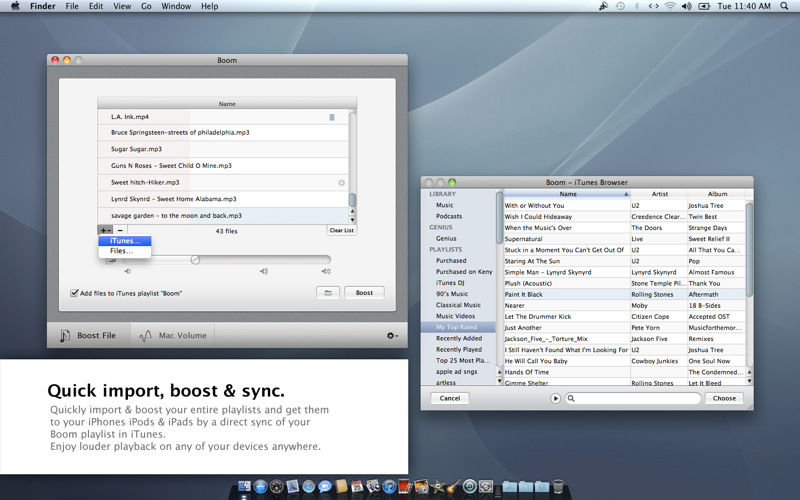Select the My Top Rated playlist
This screenshot has height=500, width=800.
[x=457, y=327]
